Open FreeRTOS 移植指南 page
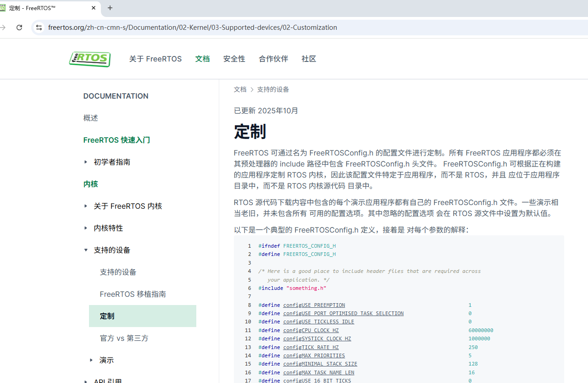588x383 pixels. 133,294
